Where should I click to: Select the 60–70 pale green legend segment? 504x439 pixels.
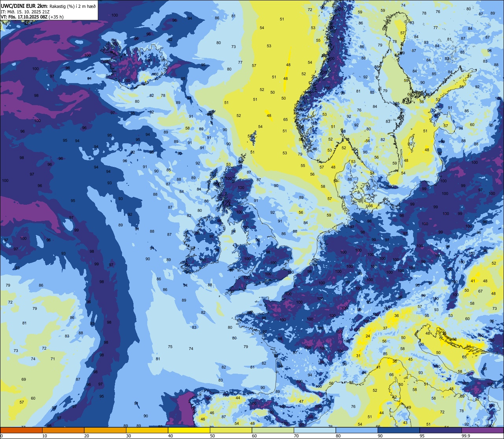tap(273, 430)
